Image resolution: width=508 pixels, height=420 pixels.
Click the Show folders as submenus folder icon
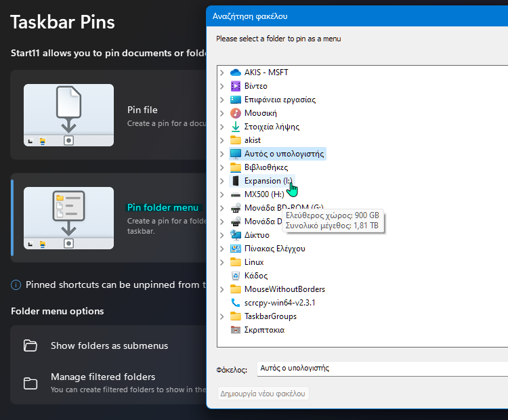pos(30,345)
